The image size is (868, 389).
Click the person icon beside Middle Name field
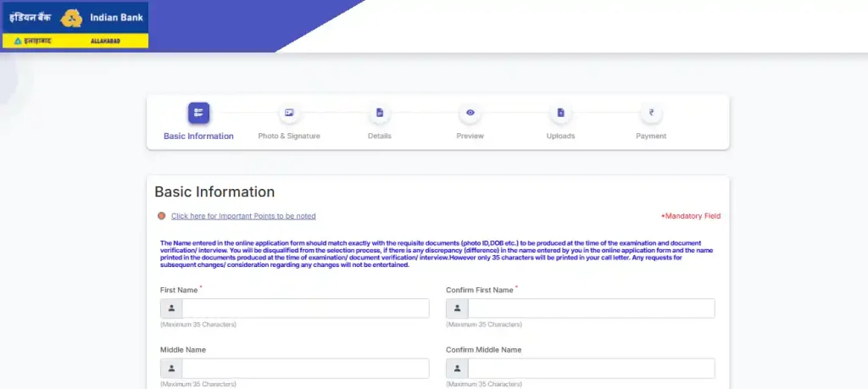pos(171,369)
